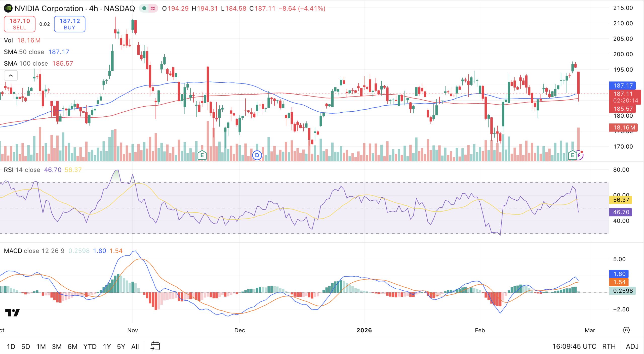644x354 pixels.
Task: Select the YTD range tab
Action: pyautogui.click(x=90, y=346)
